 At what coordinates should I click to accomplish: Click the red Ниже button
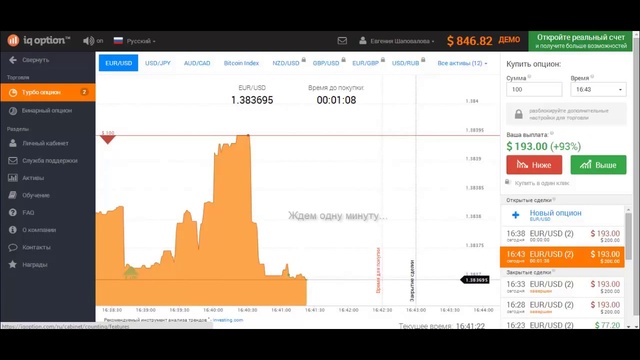pos(534,164)
